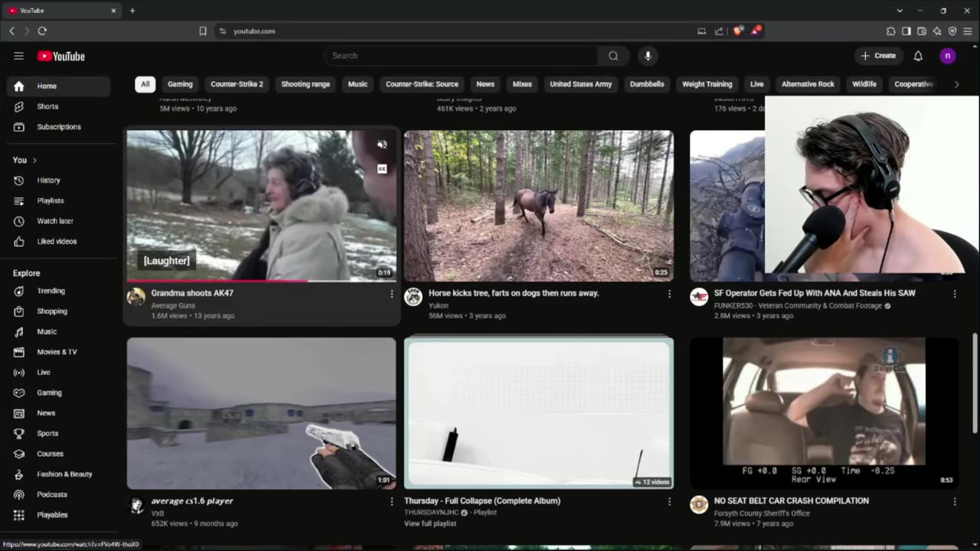Open Liked videos
The height and width of the screenshot is (551, 980).
58,242
